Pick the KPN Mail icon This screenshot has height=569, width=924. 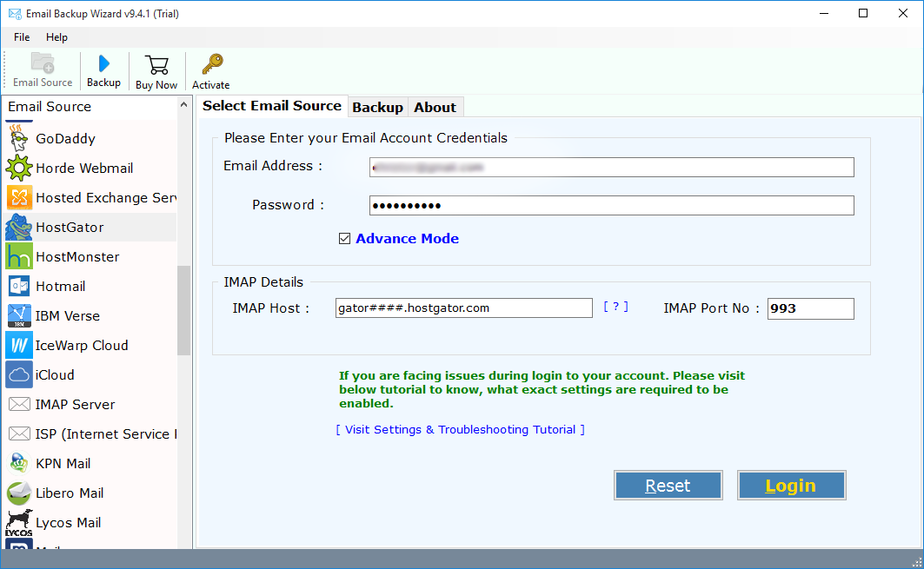click(x=19, y=464)
